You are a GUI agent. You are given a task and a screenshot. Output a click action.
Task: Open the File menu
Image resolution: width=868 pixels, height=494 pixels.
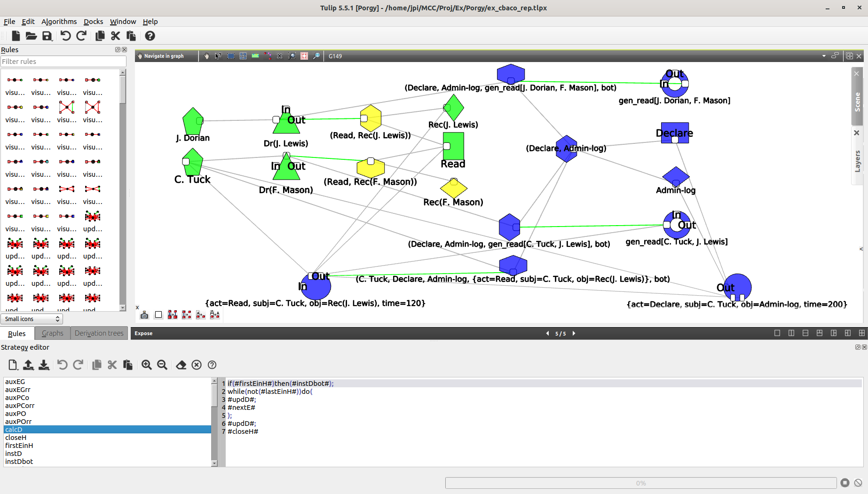[9, 22]
